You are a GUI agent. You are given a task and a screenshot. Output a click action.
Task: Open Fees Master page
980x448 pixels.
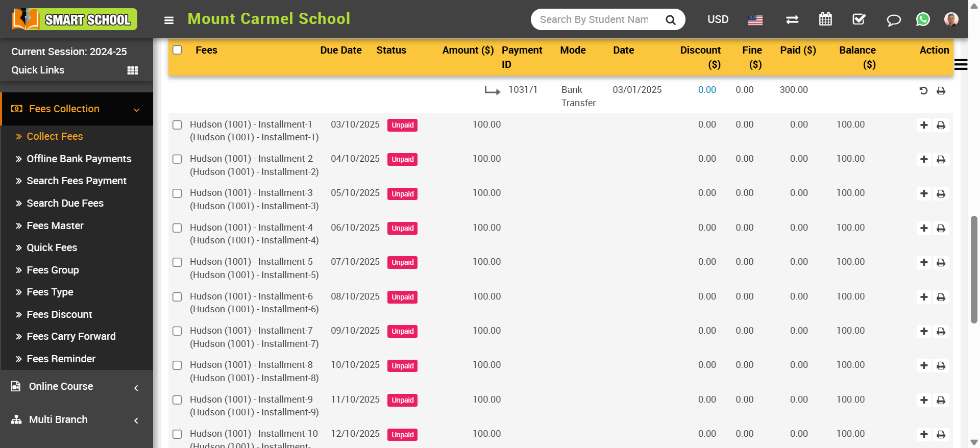(55, 226)
